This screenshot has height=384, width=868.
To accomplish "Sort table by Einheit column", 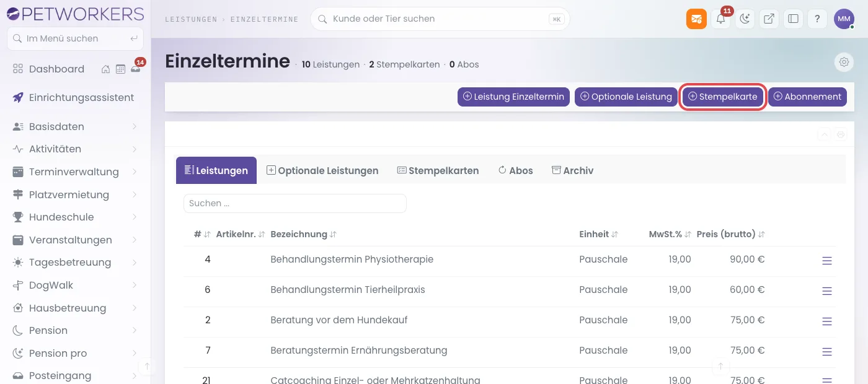I will 599,234.
